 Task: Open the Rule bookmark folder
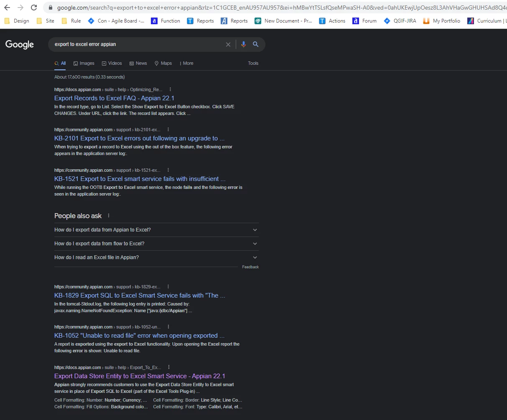pos(71,21)
